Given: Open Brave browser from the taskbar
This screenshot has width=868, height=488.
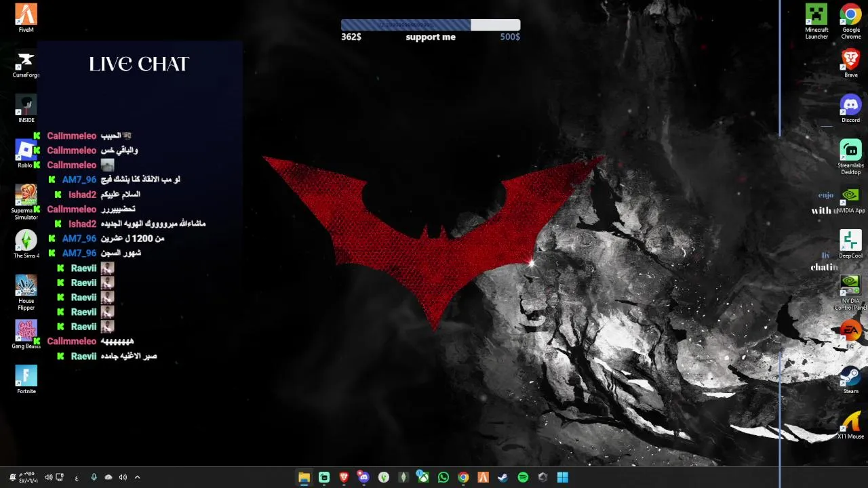Looking at the screenshot, I should pos(344,477).
